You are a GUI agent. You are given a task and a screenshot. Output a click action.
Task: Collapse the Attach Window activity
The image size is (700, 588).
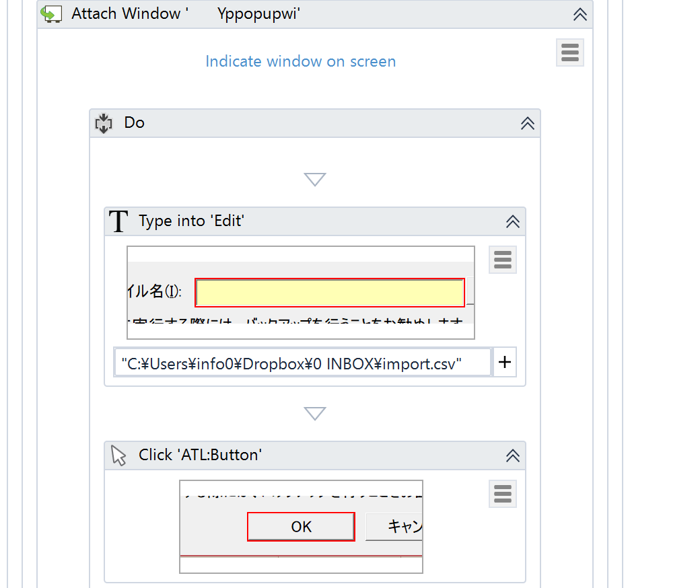[580, 14]
